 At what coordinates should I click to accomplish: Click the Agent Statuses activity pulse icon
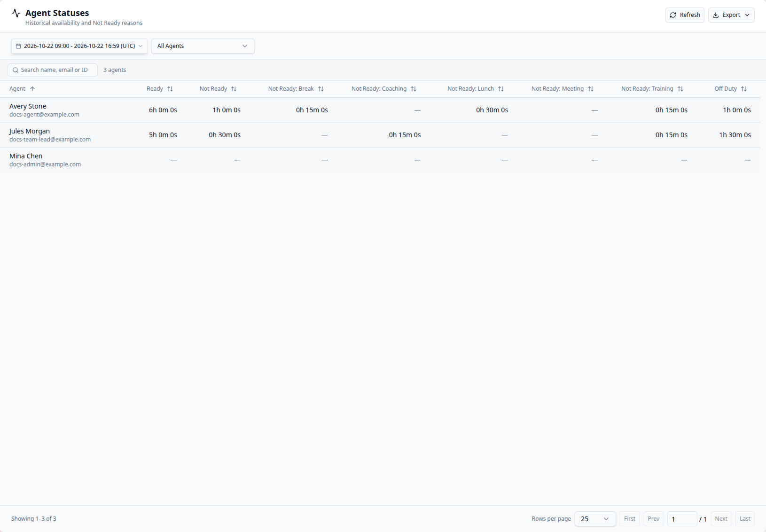[16, 13]
